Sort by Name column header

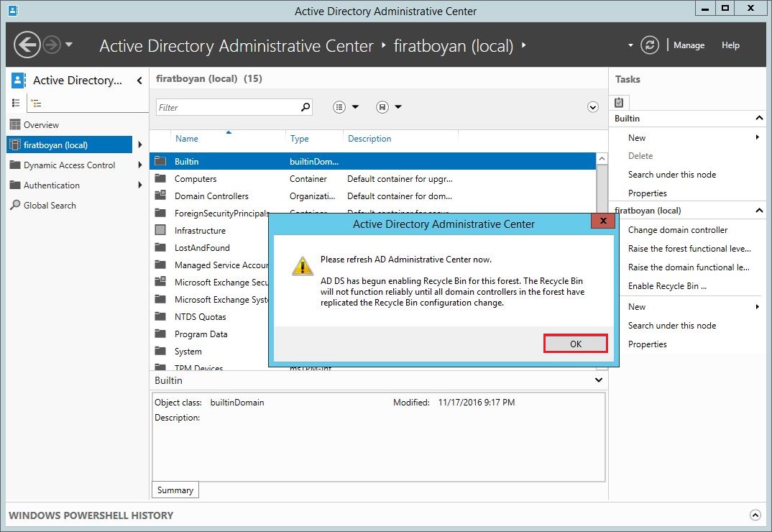pyautogui.click(x=187, y=139)
